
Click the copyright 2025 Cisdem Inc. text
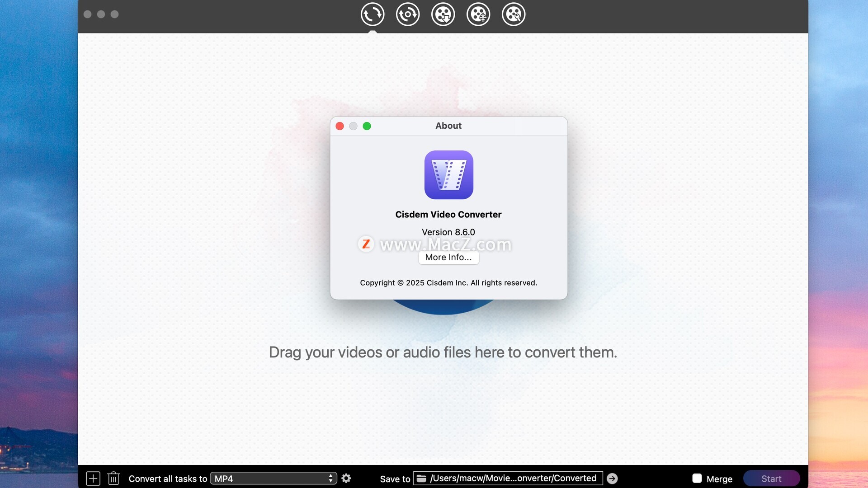tap(448, 283)
